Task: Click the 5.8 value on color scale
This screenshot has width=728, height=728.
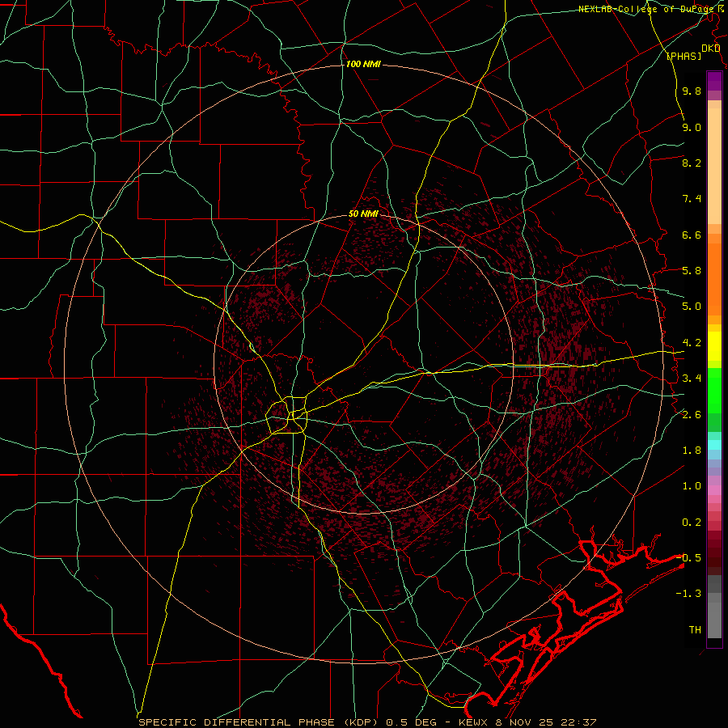Action: pos(692,271)
